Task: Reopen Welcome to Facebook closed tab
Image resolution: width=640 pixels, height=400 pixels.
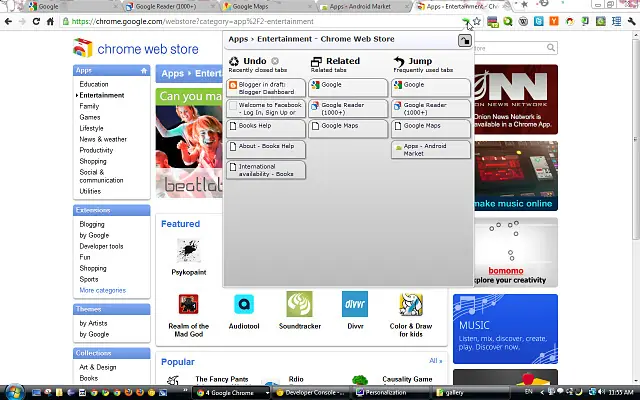Action: (266, 109)
